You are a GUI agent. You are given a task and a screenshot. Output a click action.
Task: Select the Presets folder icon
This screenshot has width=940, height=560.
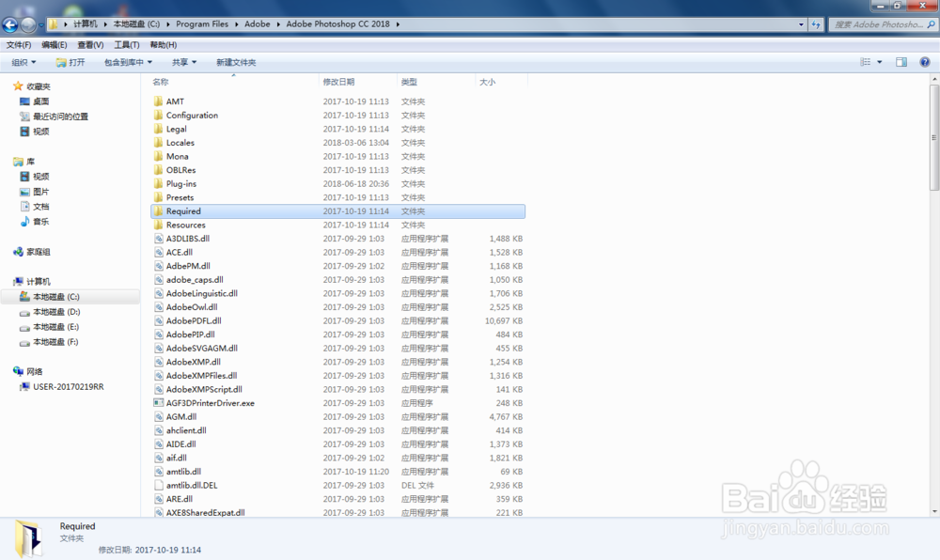158,197
